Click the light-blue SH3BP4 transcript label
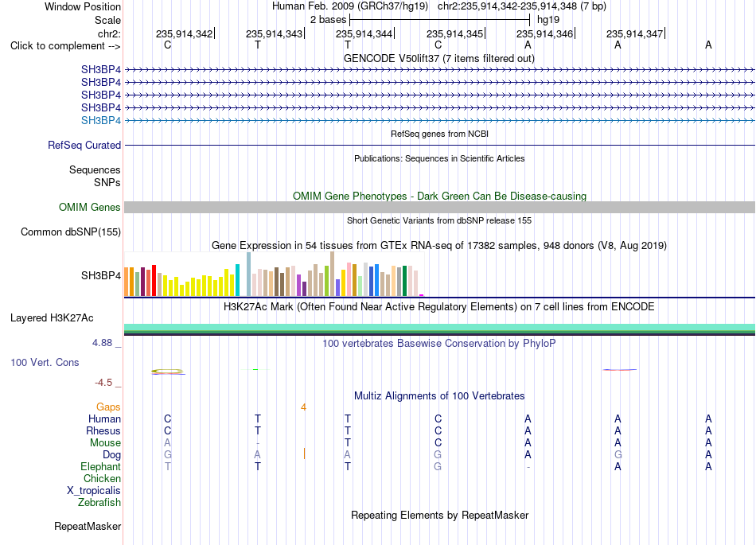 pos(101,120)
